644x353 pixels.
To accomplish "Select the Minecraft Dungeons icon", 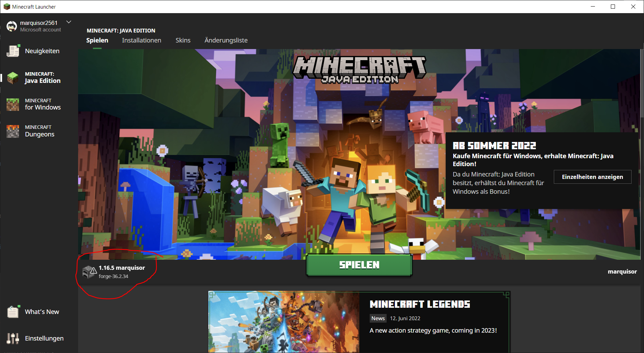I will click(13, 131).
